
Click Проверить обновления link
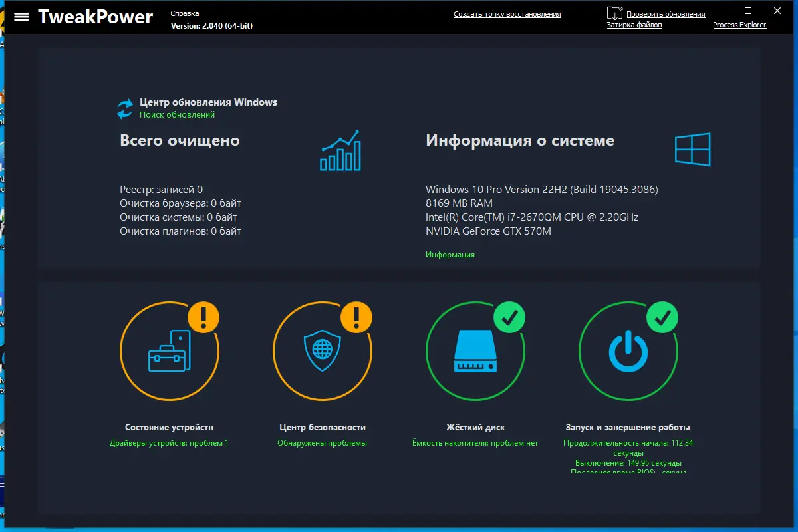666,14
